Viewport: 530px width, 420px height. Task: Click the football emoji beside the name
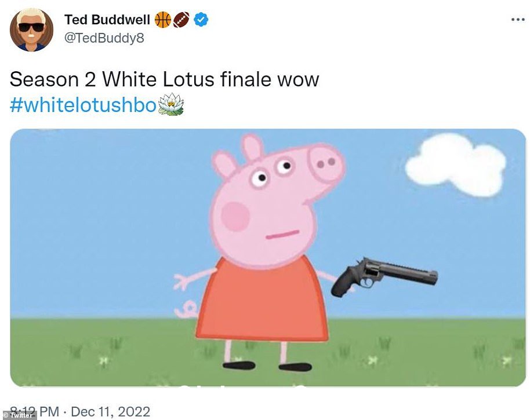[181, 20]
